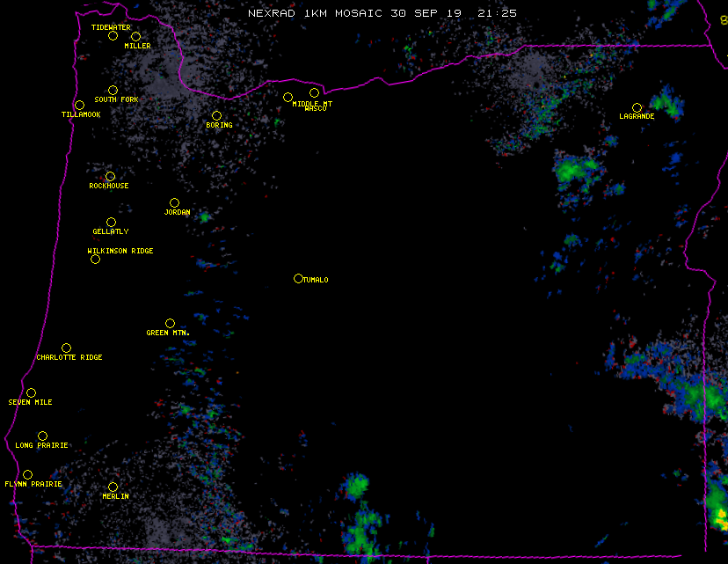Click the Merlin station circle marker
The width and height of the screenshot is (728, 564).
(113, 487)
